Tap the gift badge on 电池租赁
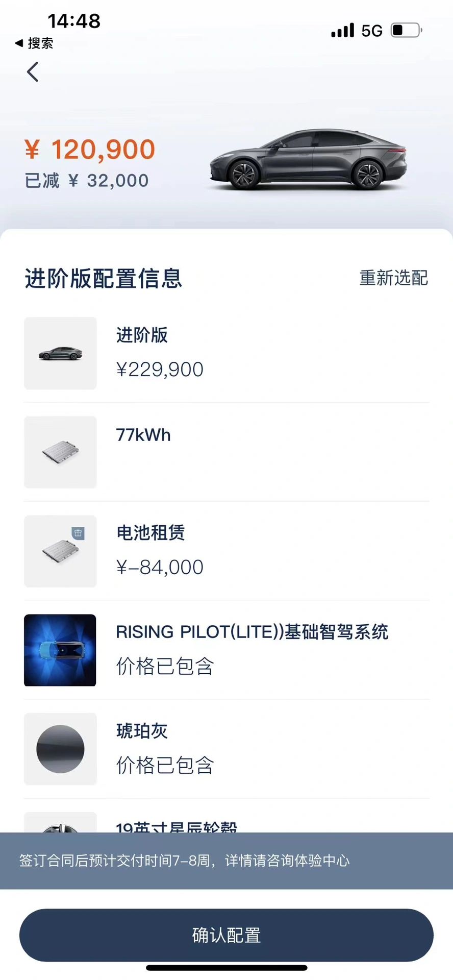453x980 pixels. (78, 533)
